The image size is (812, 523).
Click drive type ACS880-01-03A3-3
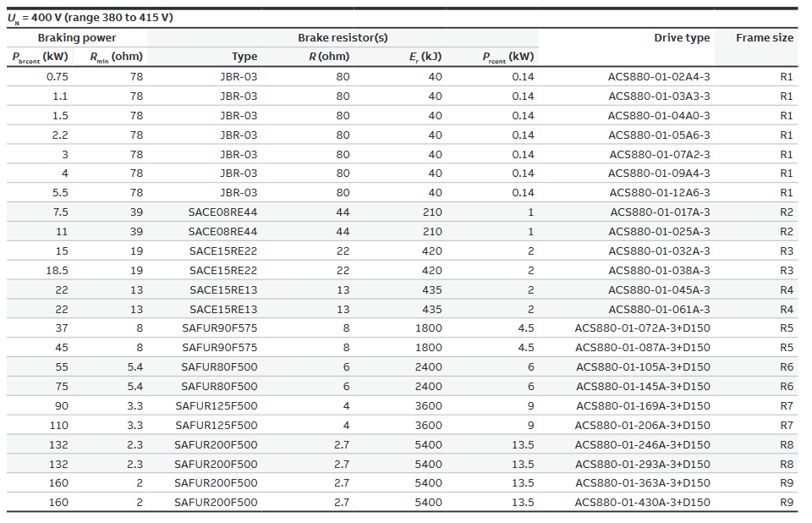tap(659, 96)
